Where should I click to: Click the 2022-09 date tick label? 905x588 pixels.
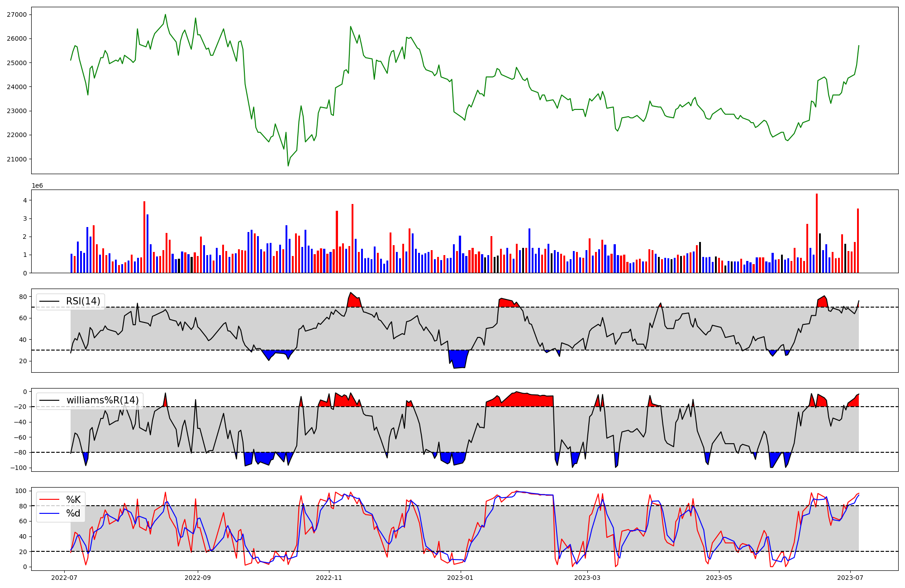pos(198,578)
